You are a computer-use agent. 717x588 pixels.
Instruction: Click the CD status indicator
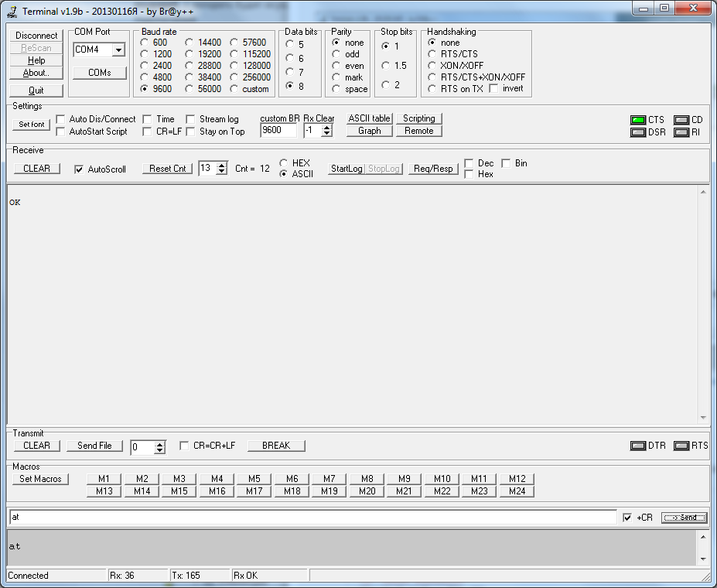pyautogui.click(x=681, y=120)
